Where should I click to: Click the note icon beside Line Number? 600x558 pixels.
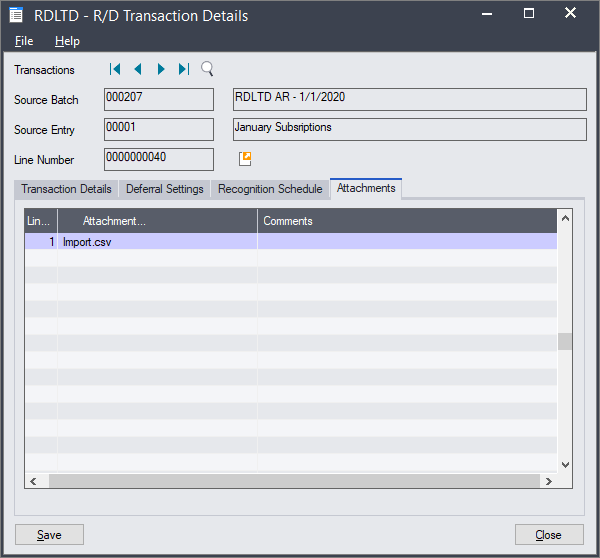coord(245,159)
